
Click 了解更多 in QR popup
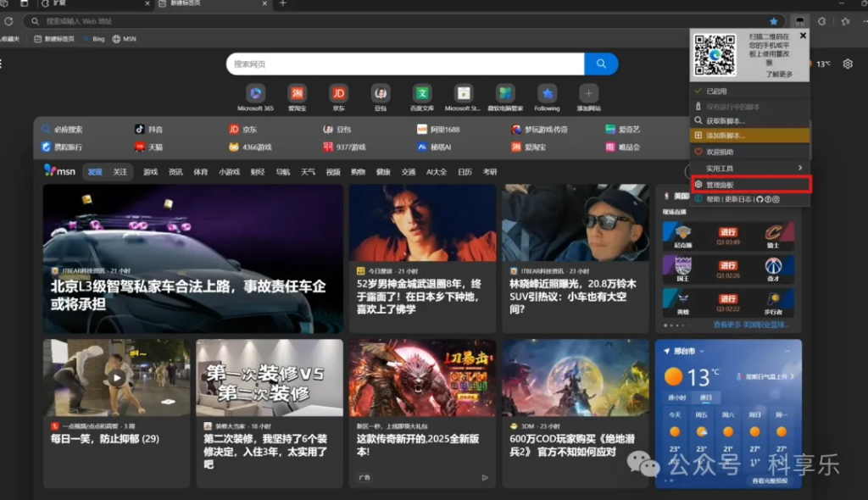[x=779, y=74]
